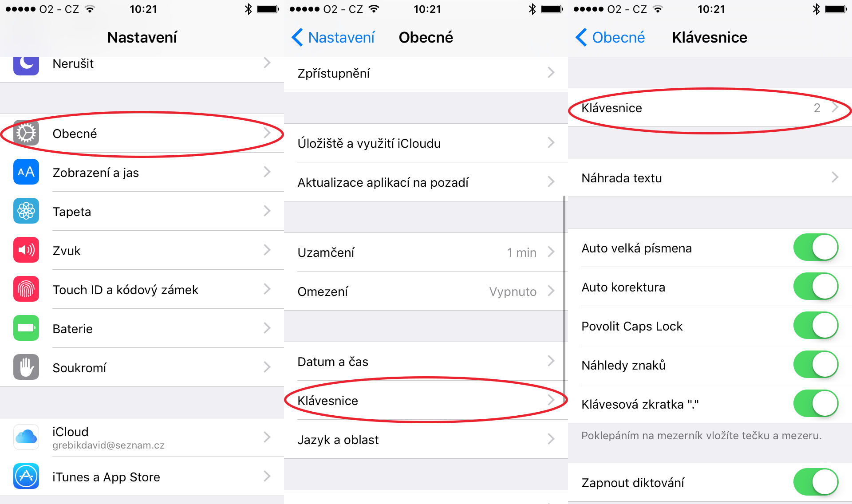Disable Auto velká písmena switch
852x504 pixels.
pyautogui.click(x=816, y=248)
